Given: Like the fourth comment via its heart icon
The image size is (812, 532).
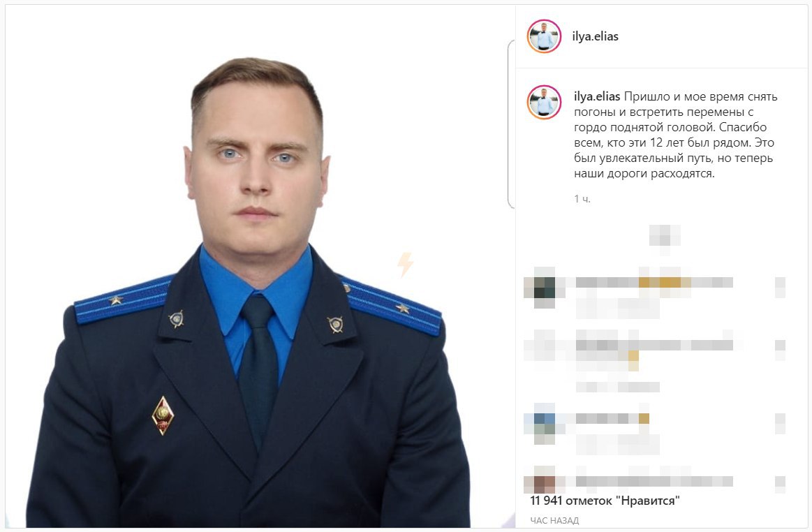Looking at the screenshot, I should pos(780,484).
